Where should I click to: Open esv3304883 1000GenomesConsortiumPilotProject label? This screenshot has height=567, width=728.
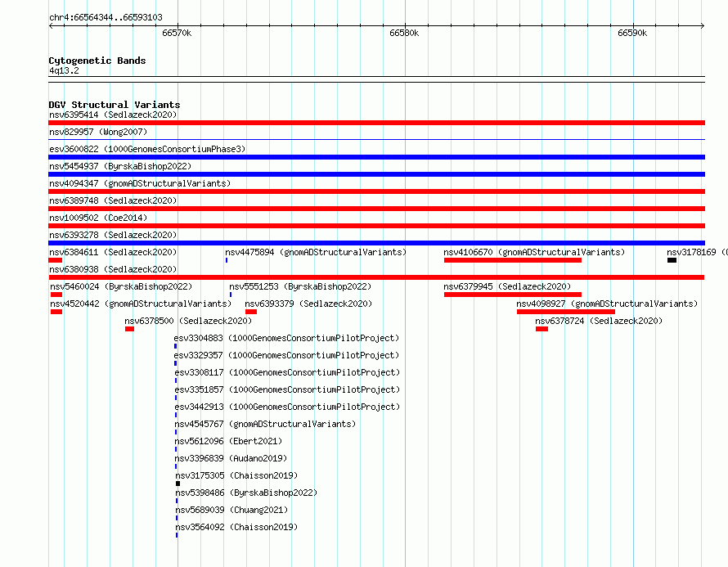coord(286,338)
